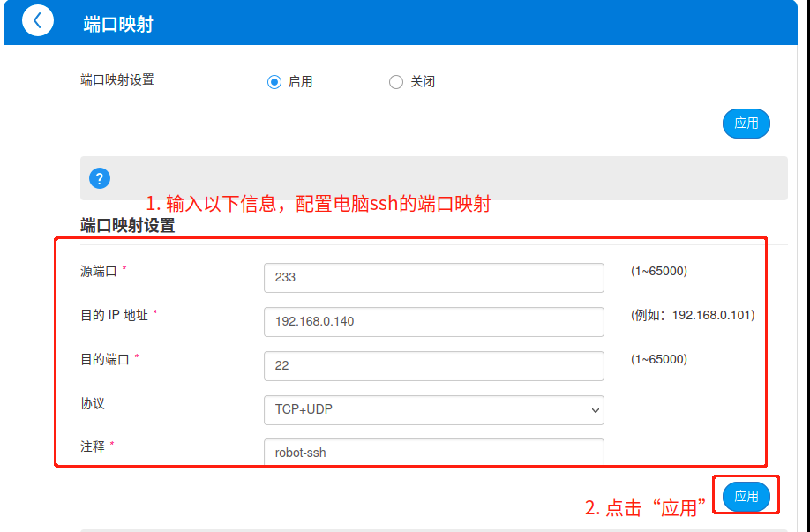This screenshot has height=532, width=810.
Task: Click the 源端口 field label
Action: pos(99,271)
